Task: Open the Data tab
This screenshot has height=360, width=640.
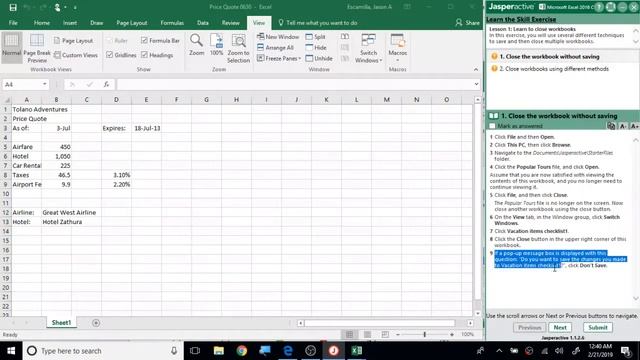Action: [x=202, y=23]
